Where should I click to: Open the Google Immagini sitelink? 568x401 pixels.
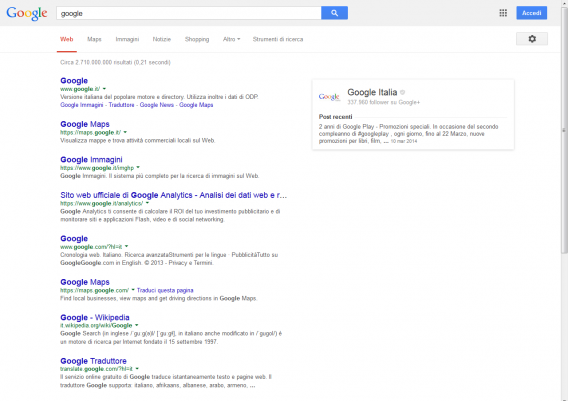(x=82, y=105)
